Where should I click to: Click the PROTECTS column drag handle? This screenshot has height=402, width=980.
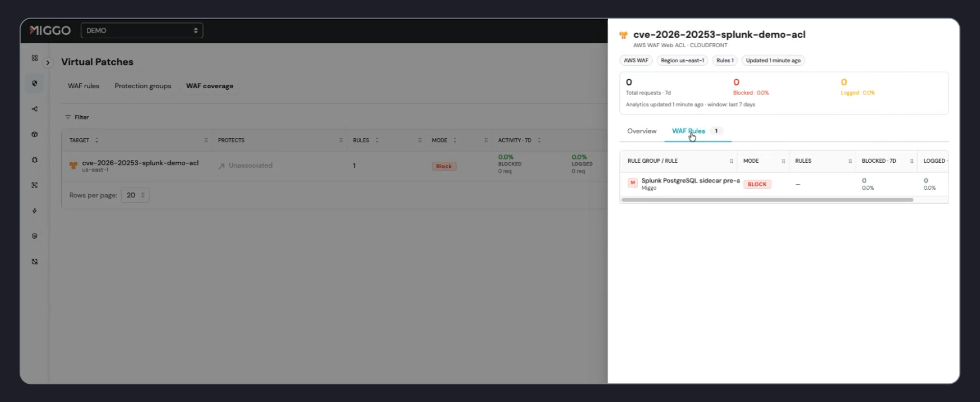[x=341, y=140]
